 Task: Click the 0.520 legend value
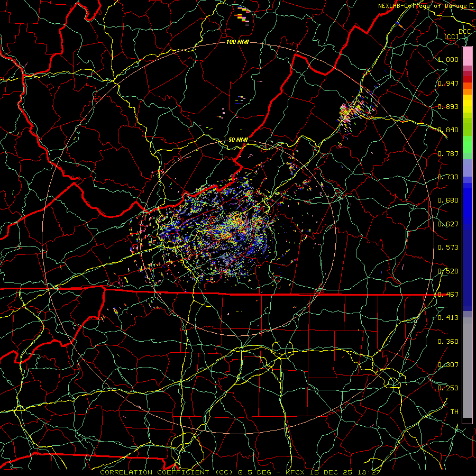tap(448, 271)
